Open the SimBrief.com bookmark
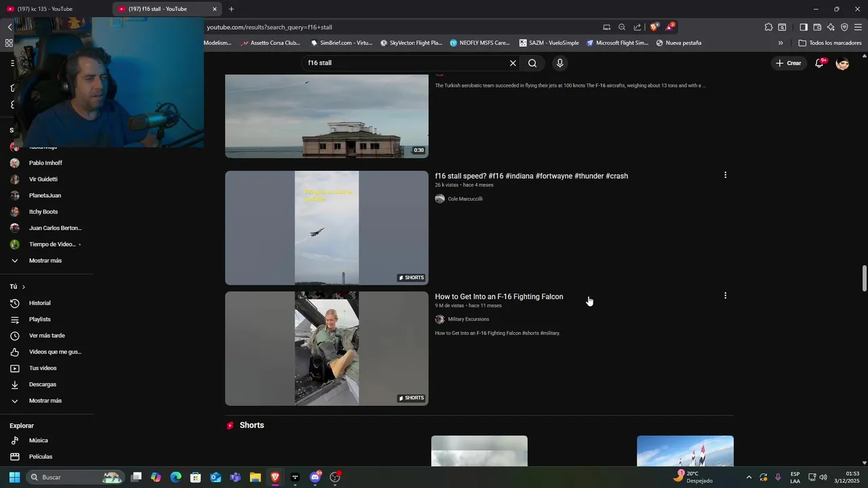The width and height of the screenshot is (868, 488). (341, 43)
